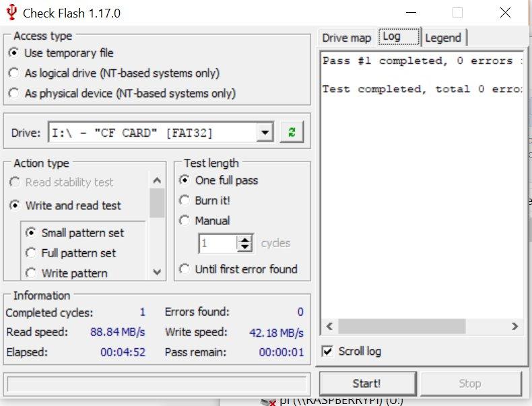532x406 pixels.
Task: Choose Until first error found option
Action: [x=185, y=269]
